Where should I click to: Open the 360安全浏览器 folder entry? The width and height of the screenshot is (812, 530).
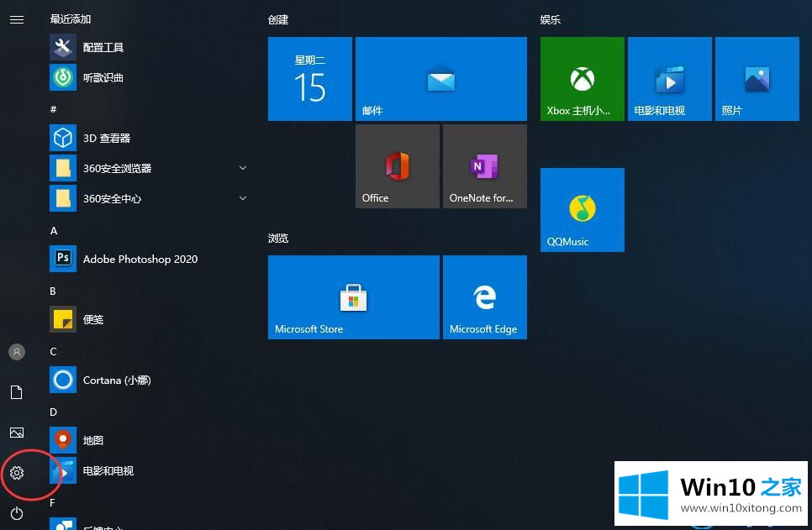click(149, 168)
